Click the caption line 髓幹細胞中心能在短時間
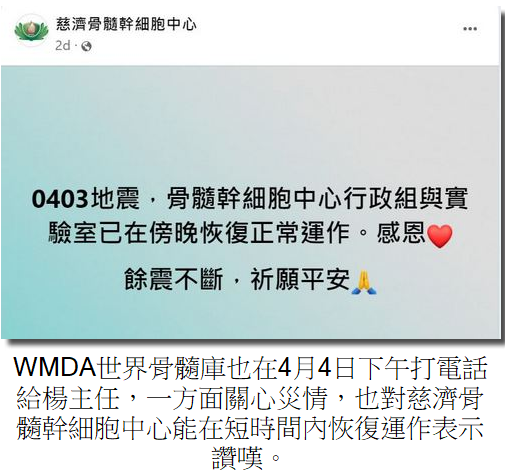 [x=250, y=427]
